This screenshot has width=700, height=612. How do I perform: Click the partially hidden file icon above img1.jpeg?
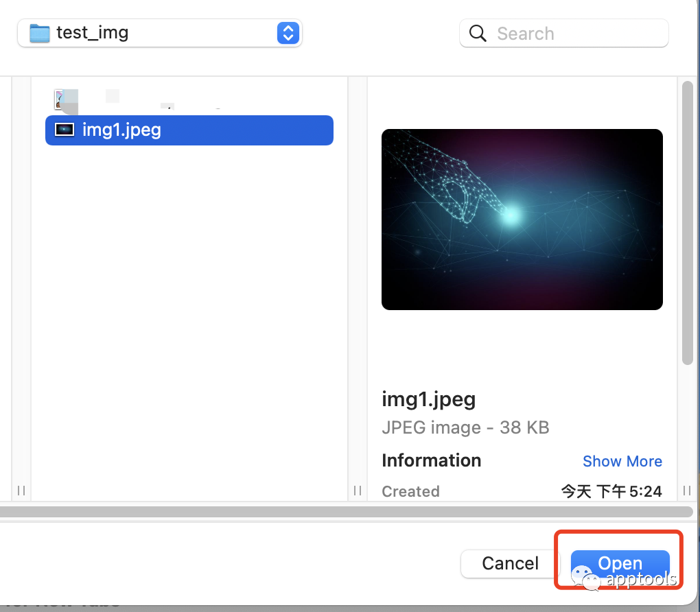(66, 100)
